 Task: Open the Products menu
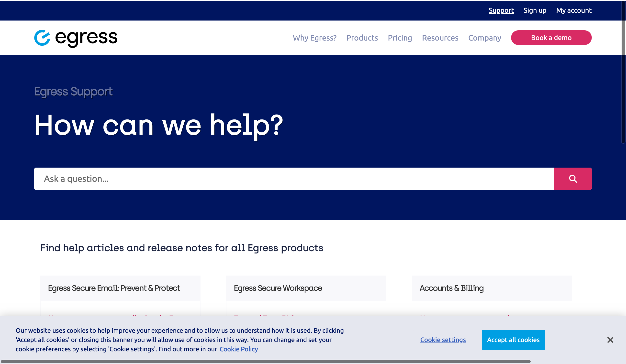click(x=362, y=38)
